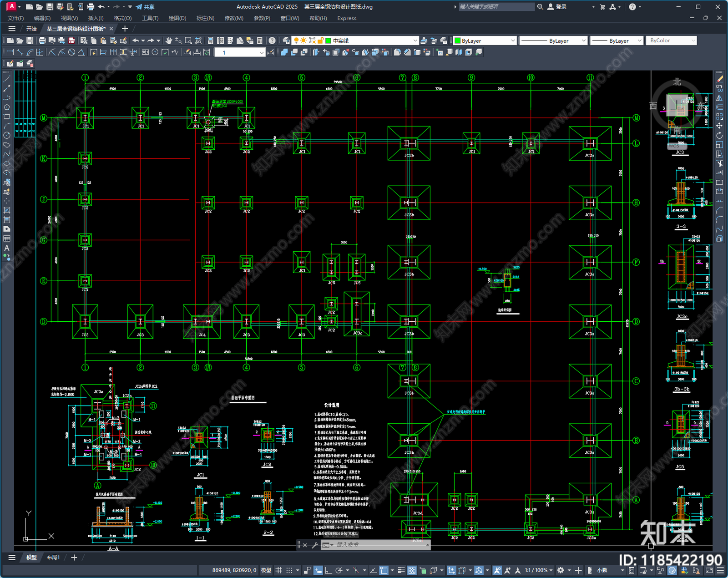Viewport: 728px width, 578px height.
Task: Open the Express menu
Action: point(347,18)
